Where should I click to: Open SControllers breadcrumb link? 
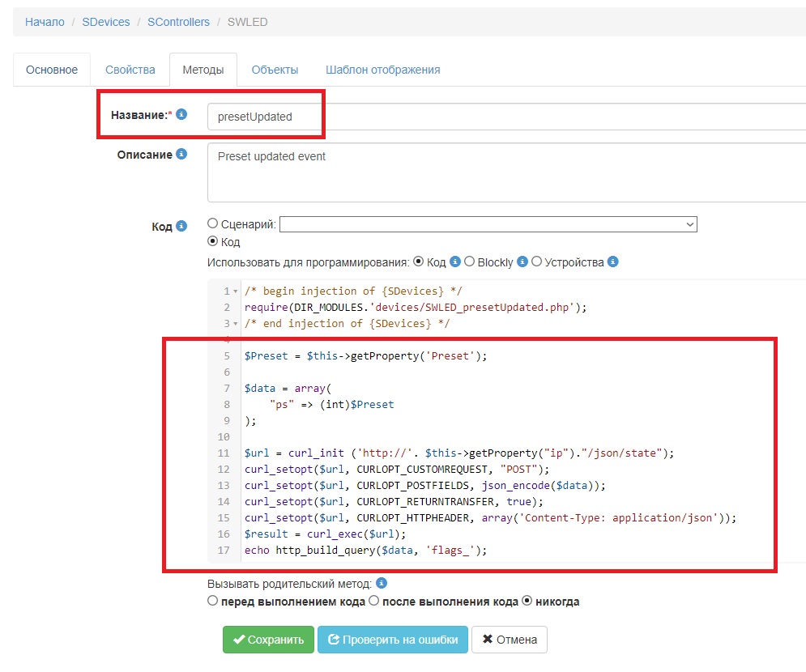tap(178, 22)
